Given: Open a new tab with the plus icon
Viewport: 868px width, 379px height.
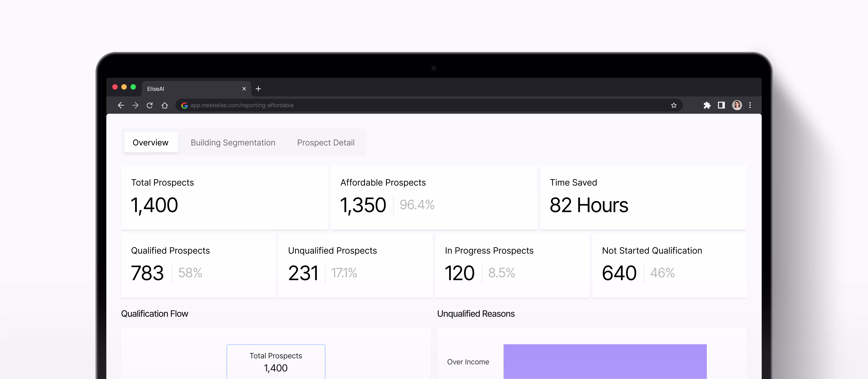Looking at the screenshot, I should [x=258, y=89].
